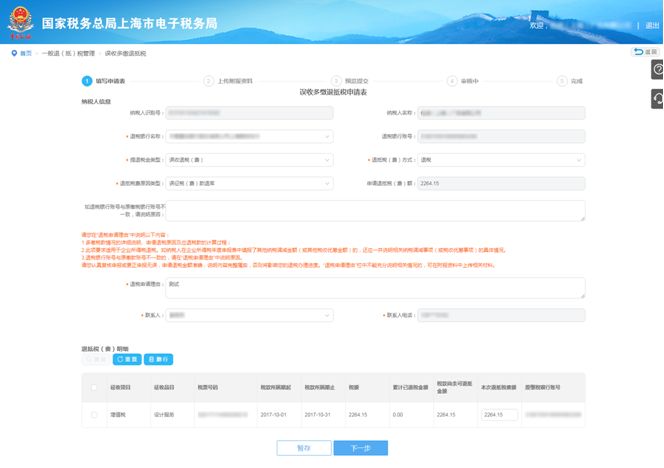This screenshot has width=664, height=468.
Task: Click the 重置 reset button
Action: tap(128, 359)
